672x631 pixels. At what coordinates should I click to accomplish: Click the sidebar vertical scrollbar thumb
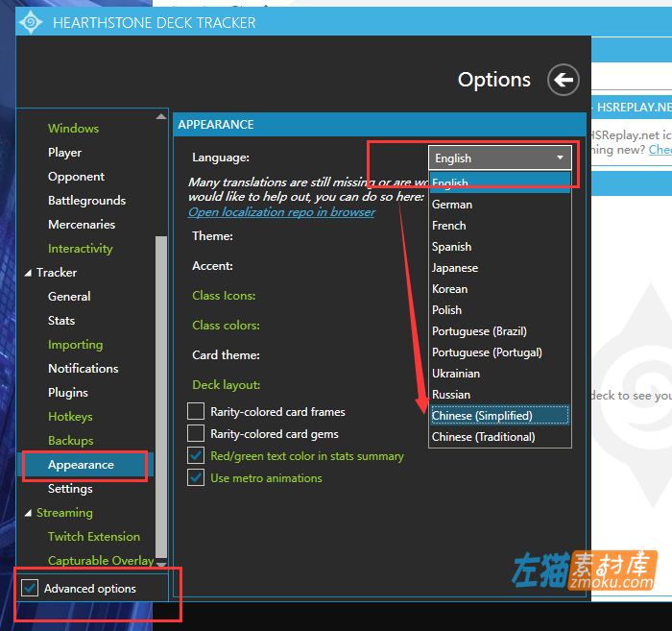click(161, 384)
